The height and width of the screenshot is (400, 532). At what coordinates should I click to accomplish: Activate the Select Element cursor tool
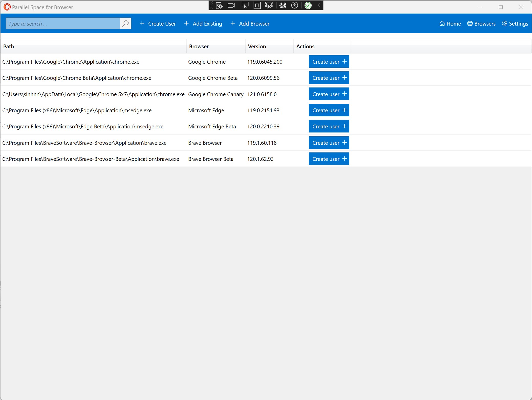coord(245,5)
